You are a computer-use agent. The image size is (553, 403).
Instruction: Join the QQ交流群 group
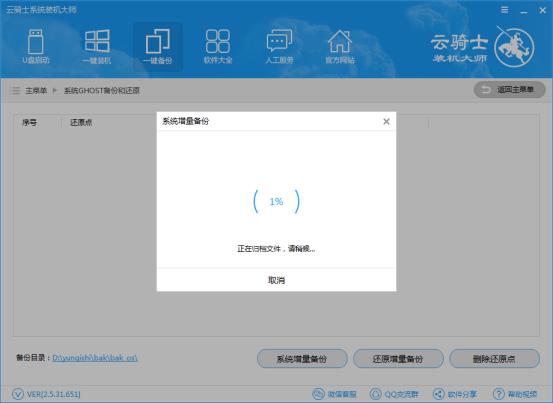394,394
